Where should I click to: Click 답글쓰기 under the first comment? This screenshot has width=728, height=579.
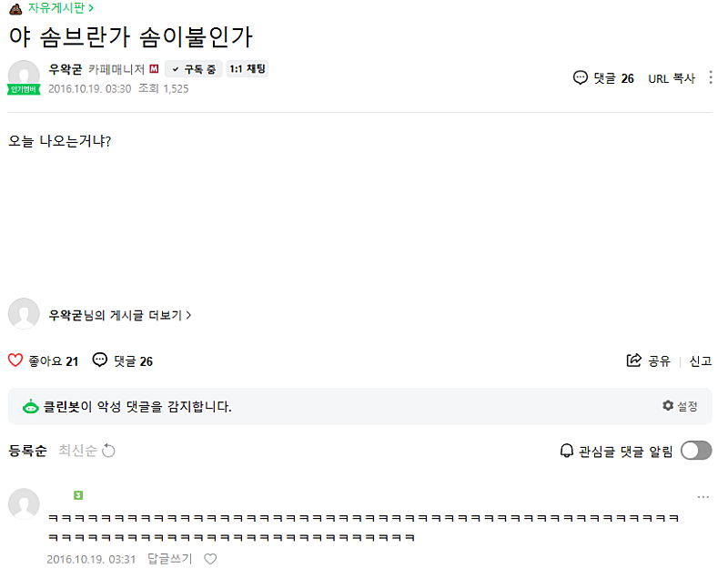point(169,559)
